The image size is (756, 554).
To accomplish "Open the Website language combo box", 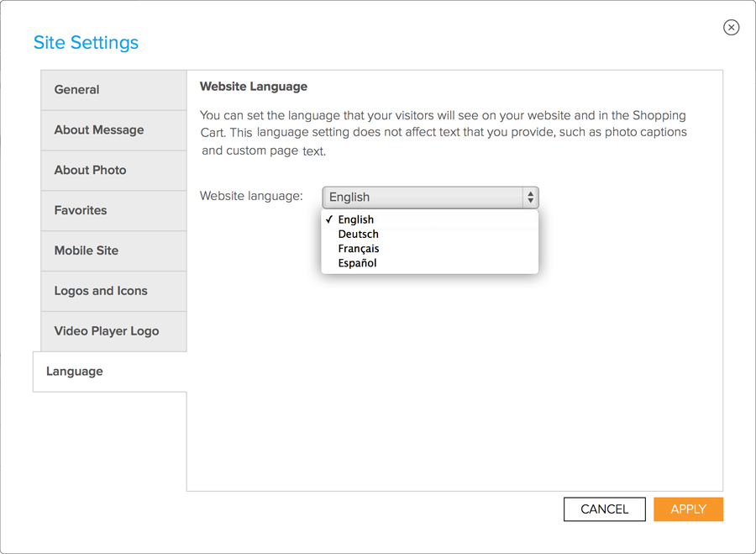I will point(430,197).
